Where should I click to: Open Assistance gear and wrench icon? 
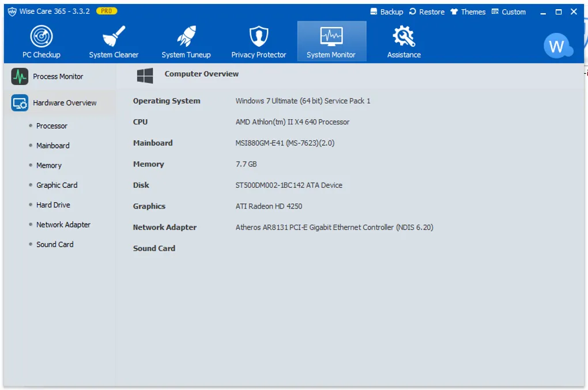(x=404, y=37)
